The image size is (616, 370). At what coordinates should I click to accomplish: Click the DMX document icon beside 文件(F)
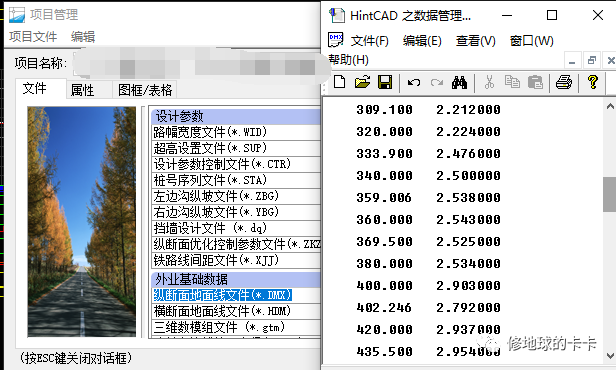click(x=336, y=40)
